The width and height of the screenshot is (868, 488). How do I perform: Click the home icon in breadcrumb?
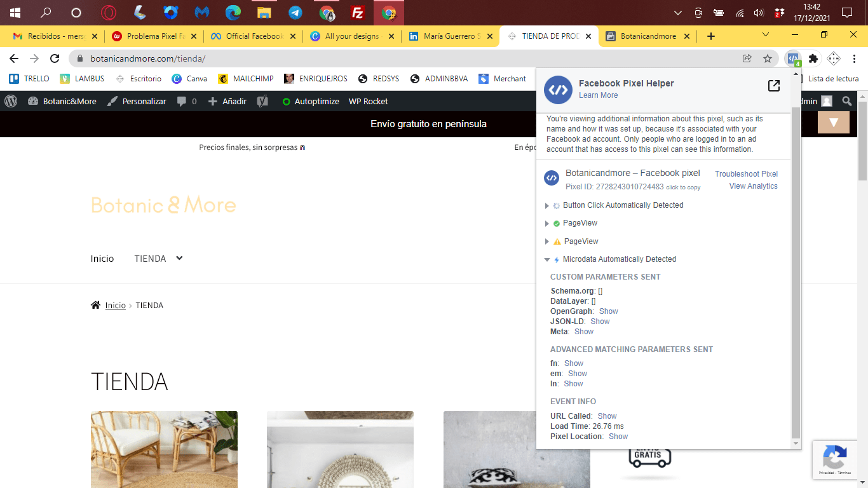95,305
